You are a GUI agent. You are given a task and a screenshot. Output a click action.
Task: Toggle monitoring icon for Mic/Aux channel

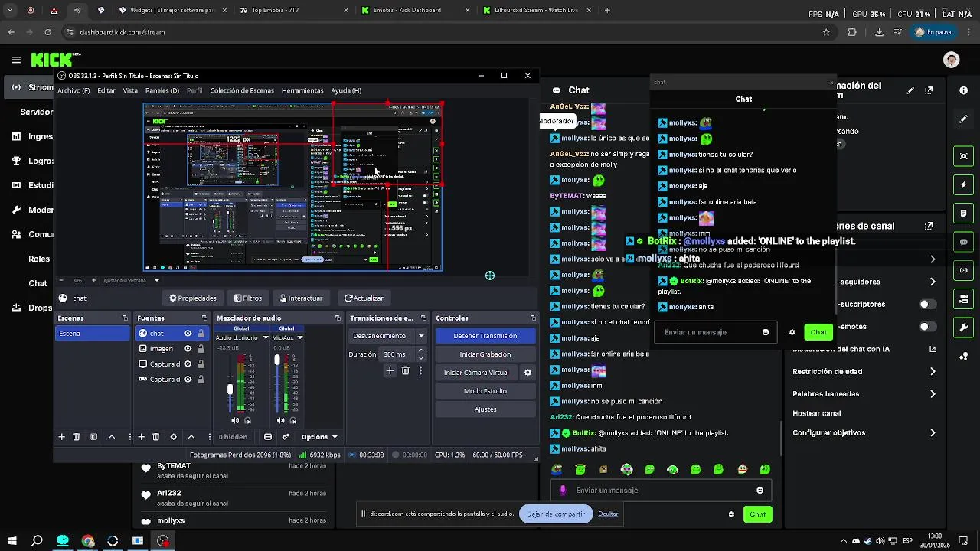pos(293,420)
